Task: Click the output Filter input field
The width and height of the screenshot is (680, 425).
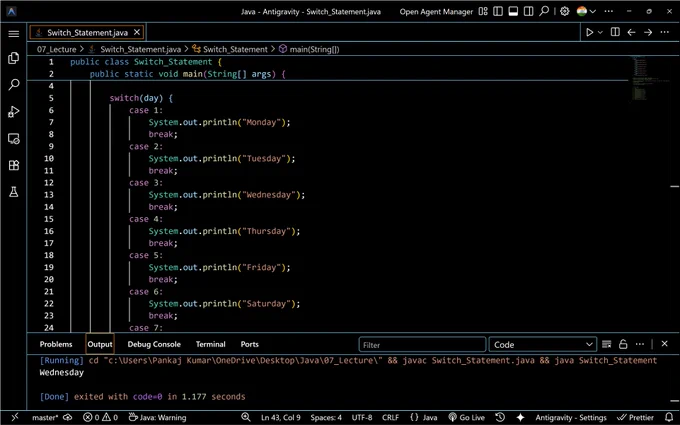Action: point(422,345)
